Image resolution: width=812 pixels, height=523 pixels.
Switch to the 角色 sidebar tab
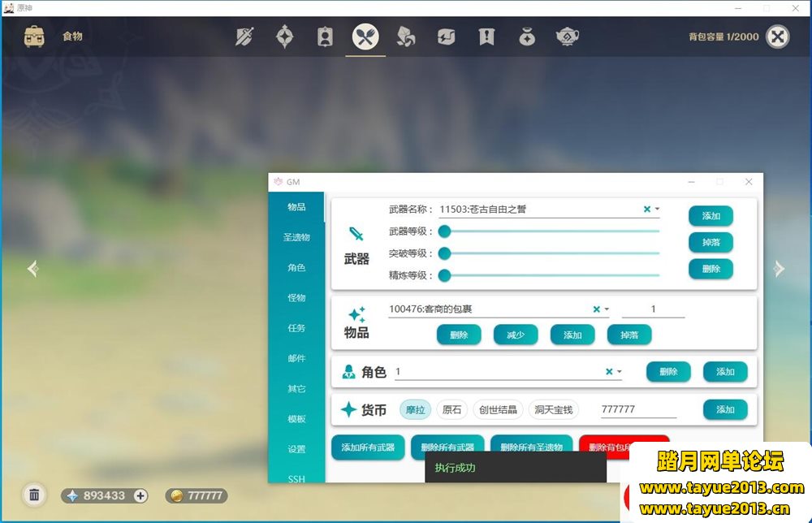tap(296, 267)
